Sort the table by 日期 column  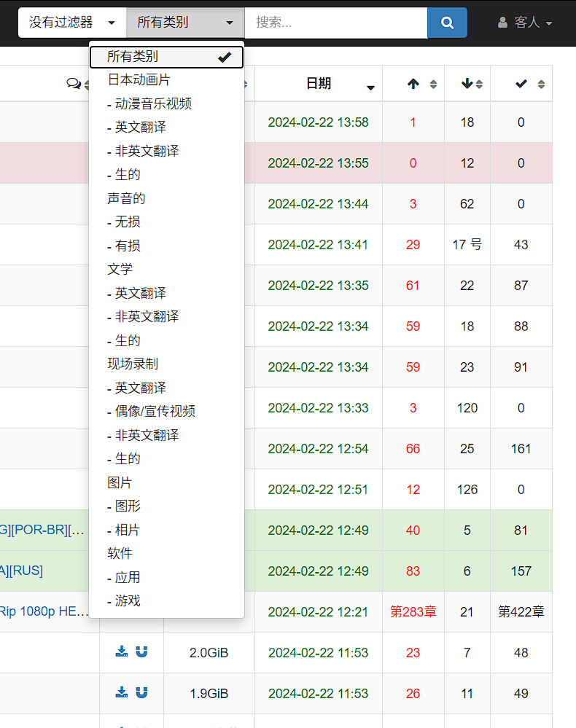pos(319,84)
